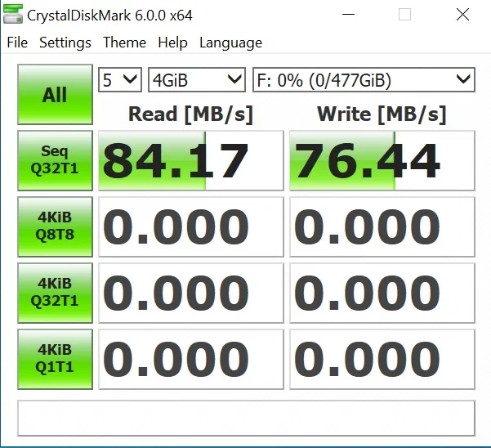This screenshot has width=491, height=448.
Task: Minimize the CrystalDiskMark window
Action: pyautogui.click(x=348, y=15)
